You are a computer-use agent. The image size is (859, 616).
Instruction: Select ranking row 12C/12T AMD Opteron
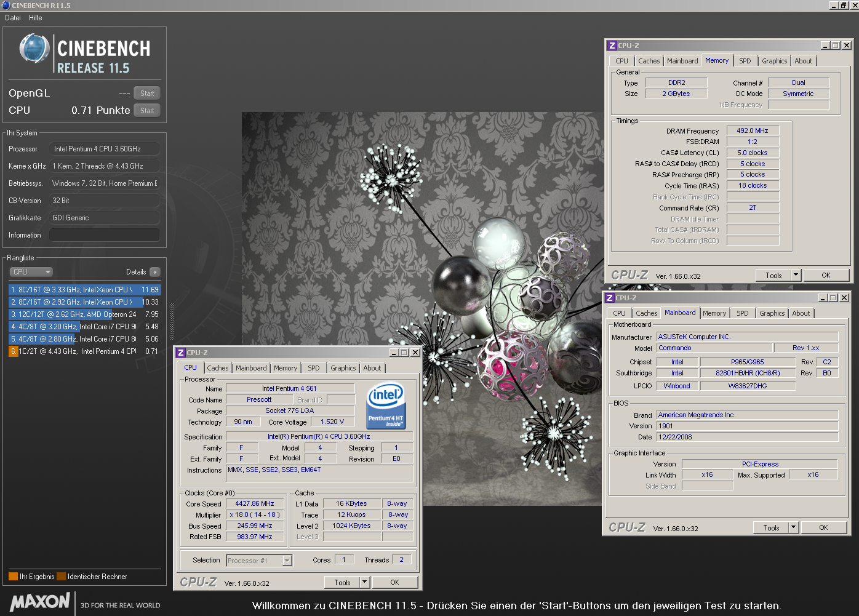85,314
